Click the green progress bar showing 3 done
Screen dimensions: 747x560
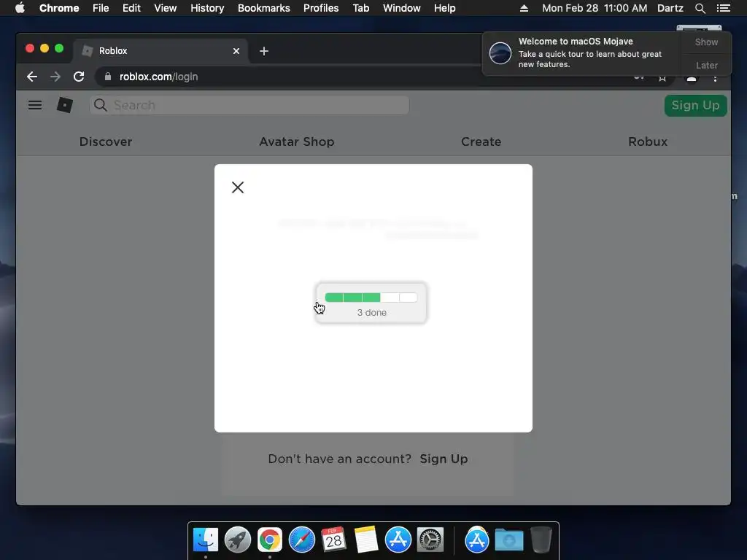(371, 297)
